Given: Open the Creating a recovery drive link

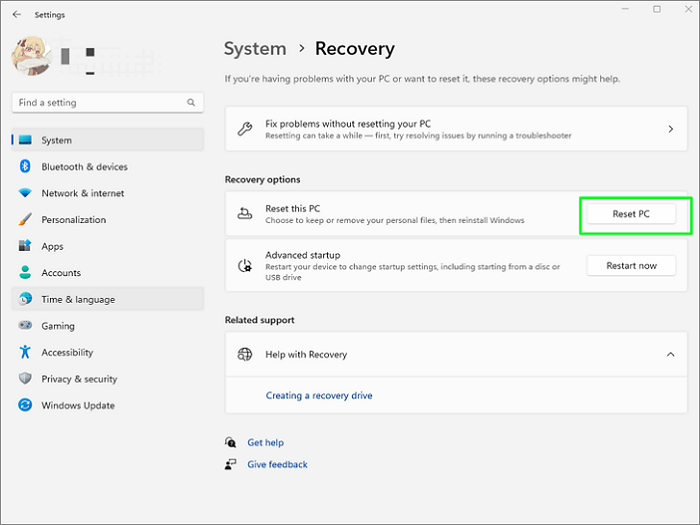Looking at the screenshot, I should coord(318,396).
